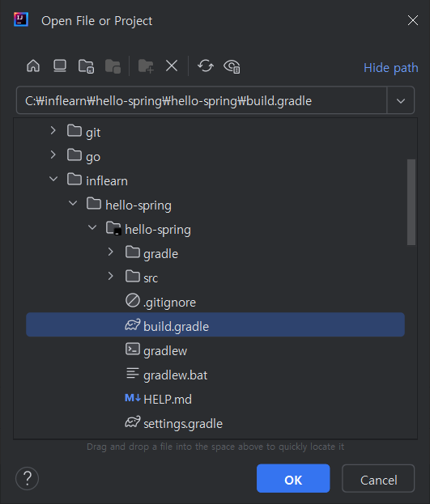This screenshot has height=504, width=430.
Task: Click the Hide path link
Action: (x=391, y=68)
